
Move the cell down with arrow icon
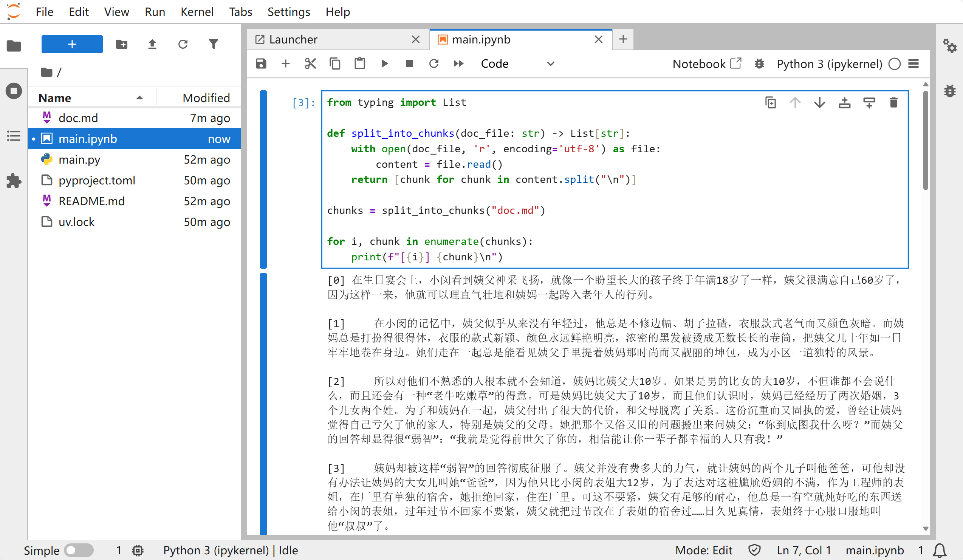click(819, 102)
